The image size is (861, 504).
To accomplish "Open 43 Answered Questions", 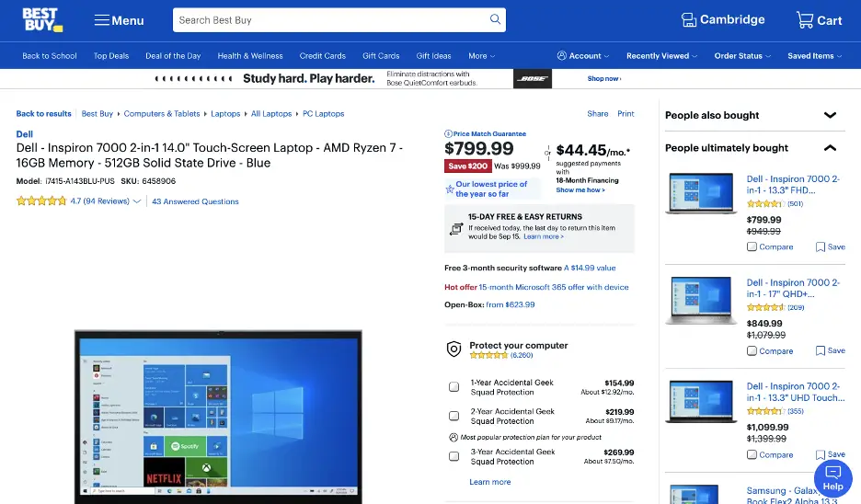I will point(195,201).
